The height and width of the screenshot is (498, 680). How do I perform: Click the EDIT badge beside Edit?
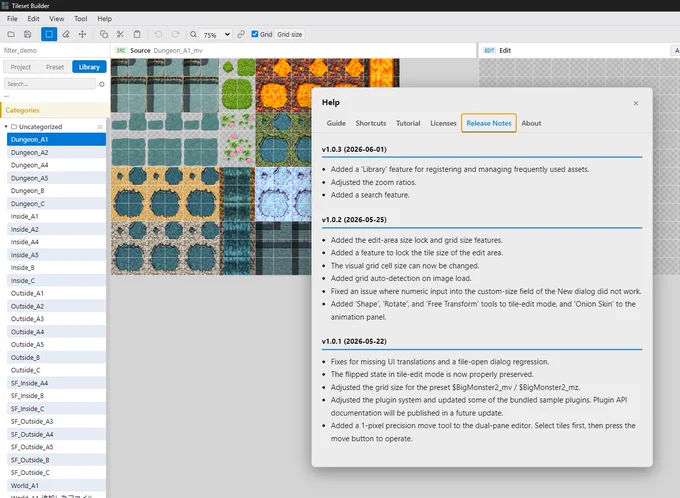(x=489, y=50)
